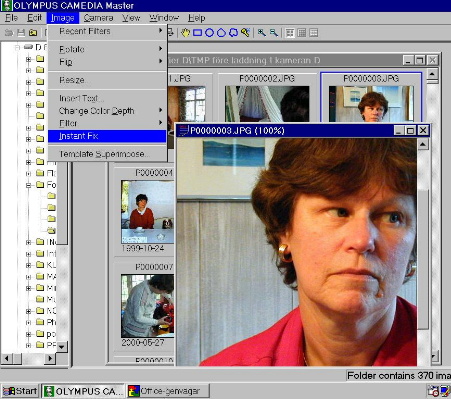Expand the PP folder node

coord(28,345)
